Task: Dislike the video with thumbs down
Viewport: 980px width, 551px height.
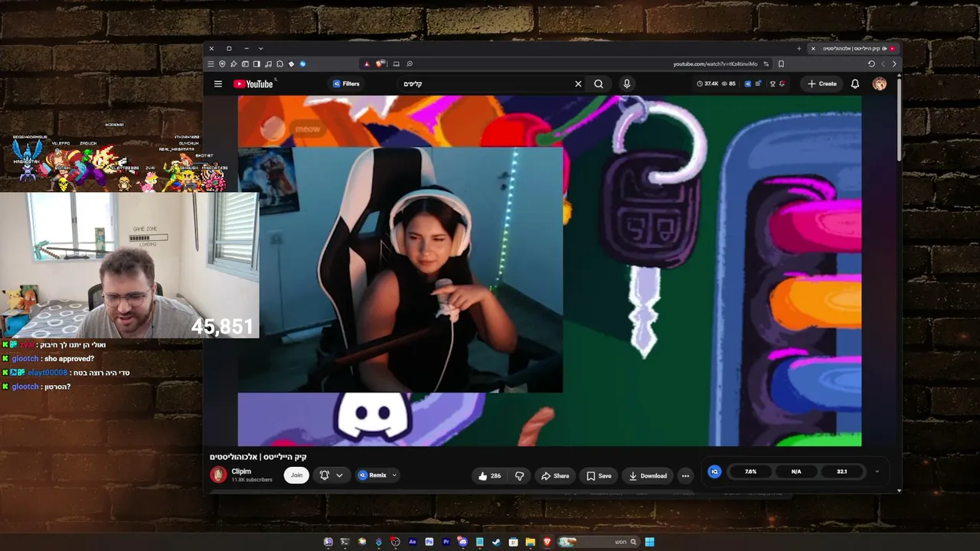Action: (x=519, y=476)
